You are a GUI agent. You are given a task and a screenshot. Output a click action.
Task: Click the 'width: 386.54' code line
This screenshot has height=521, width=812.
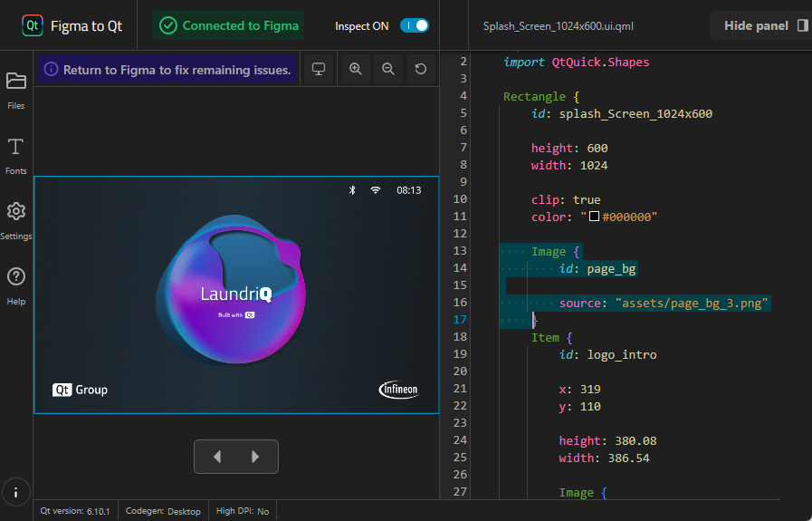point(604,458)
